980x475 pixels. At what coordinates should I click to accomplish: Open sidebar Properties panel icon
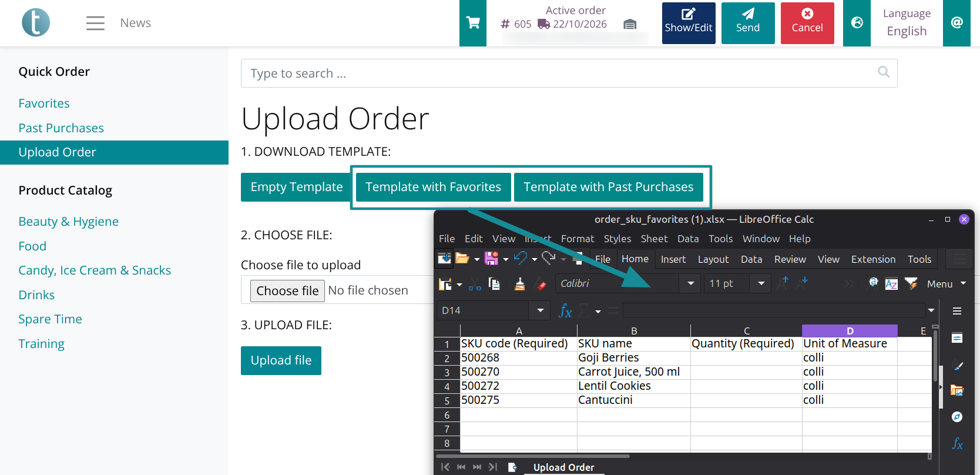(957, 338)
